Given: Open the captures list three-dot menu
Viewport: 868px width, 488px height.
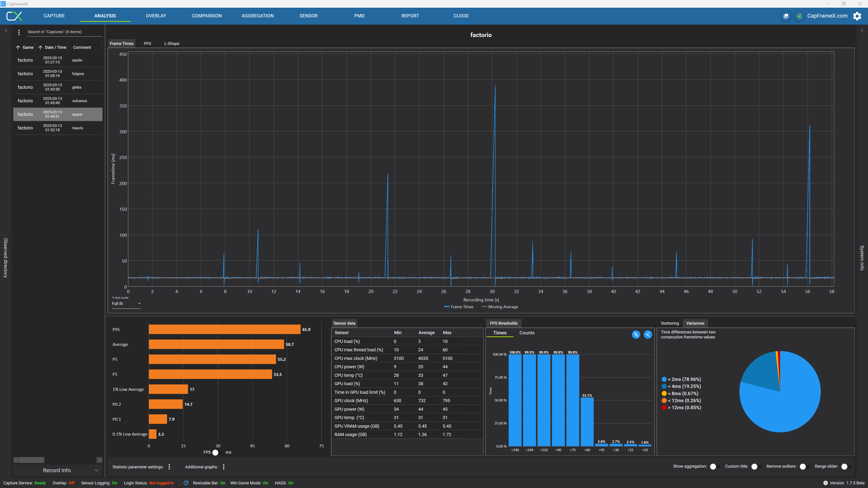Looking at the screenshot, I should coord(19,32).
